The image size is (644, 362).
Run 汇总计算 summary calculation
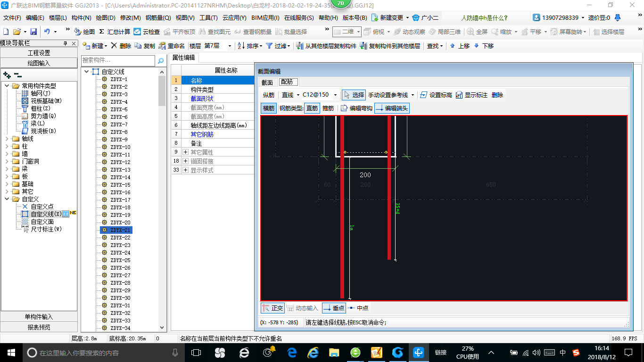click(x=115, y=32)
